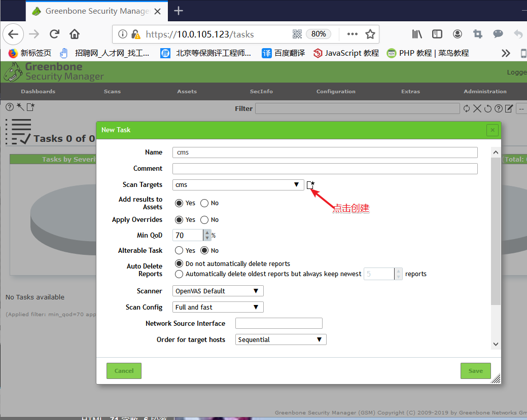Viewport: 527px width, 420px height.
Task: Click the new task icon in page toolbar
Action: click(30, 107)
